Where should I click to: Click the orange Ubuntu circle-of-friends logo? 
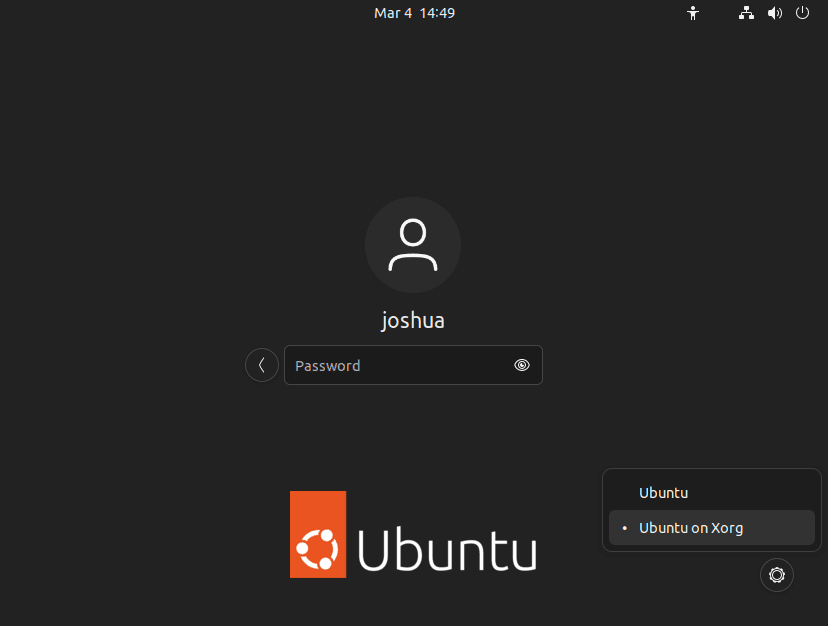point(317,549)
